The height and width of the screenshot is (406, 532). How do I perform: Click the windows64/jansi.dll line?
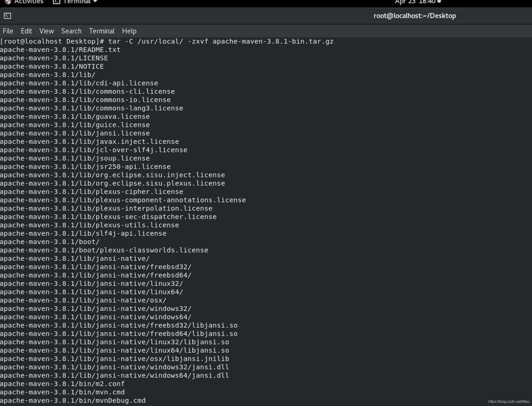tap(115, 375)
